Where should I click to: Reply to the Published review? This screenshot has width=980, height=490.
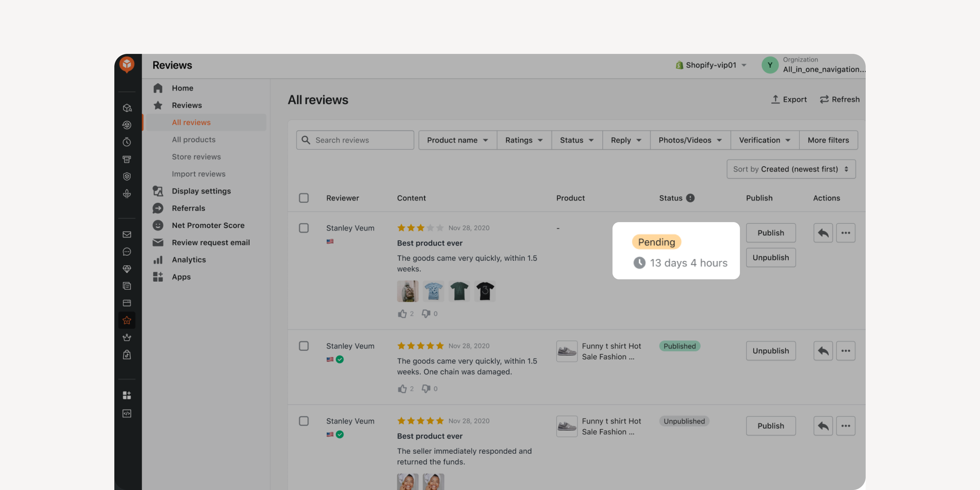tap(823, 351)
